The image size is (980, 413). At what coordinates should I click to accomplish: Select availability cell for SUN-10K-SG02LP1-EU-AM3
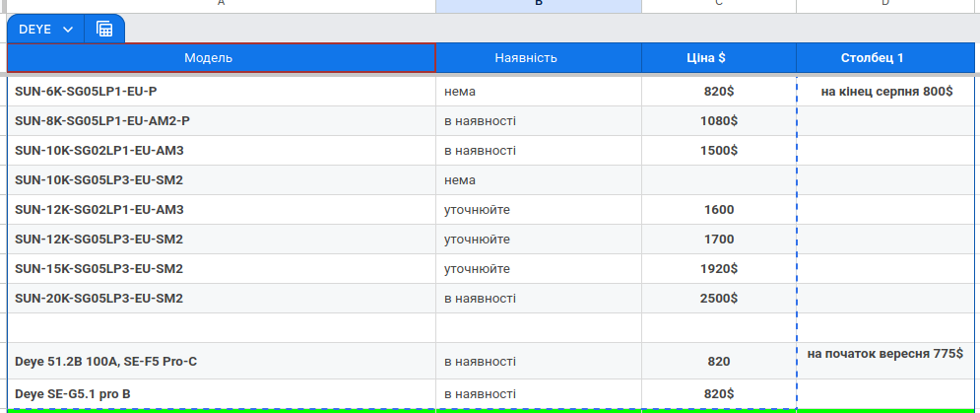539,151
